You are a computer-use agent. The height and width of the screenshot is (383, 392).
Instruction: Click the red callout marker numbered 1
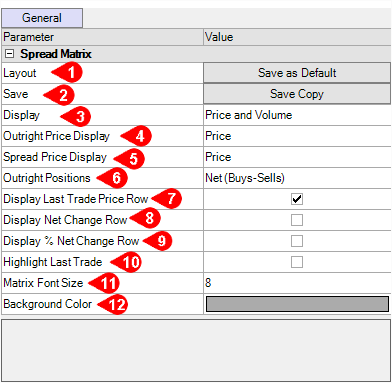(67, 72)
